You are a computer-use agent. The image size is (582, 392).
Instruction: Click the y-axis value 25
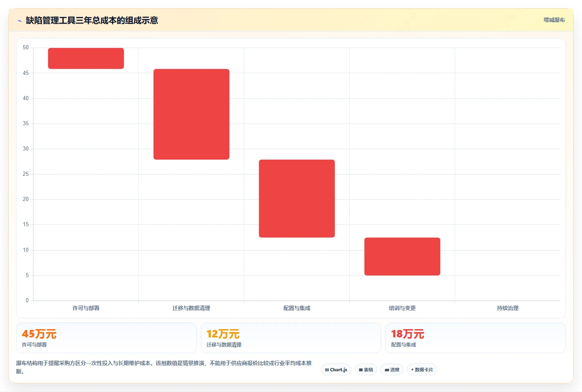[26, 174]
